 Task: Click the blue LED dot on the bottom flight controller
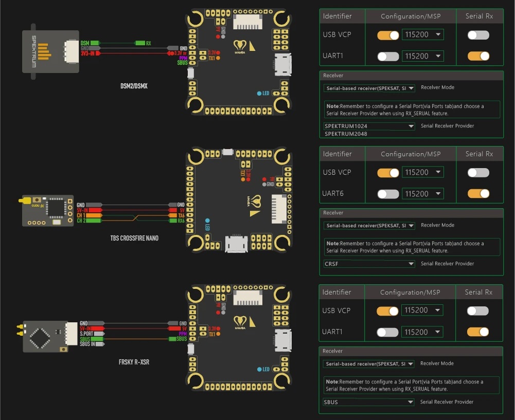coord(259,370)
